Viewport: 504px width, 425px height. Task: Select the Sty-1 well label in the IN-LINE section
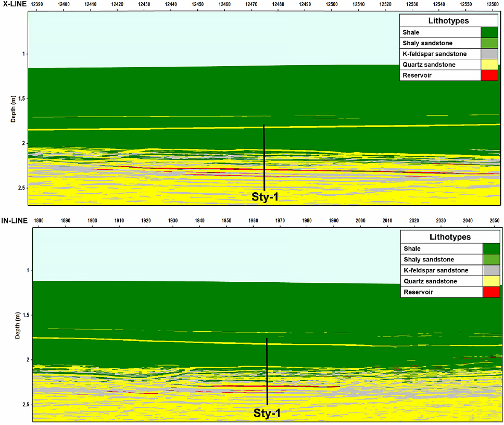click(267, 414)
